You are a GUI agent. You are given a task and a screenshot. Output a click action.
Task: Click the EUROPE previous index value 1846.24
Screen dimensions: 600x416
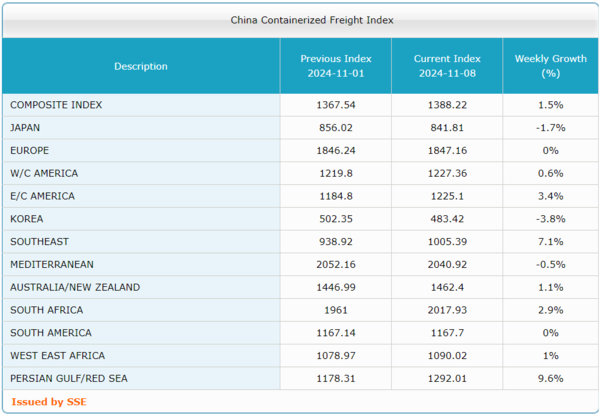click(335, 151)
